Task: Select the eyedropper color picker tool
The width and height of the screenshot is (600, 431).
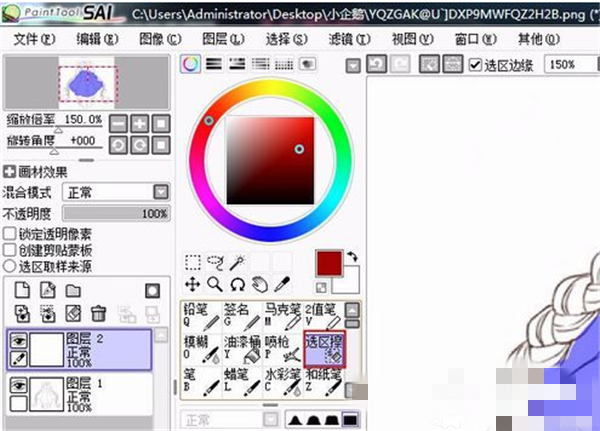Action: click(282, 284)
